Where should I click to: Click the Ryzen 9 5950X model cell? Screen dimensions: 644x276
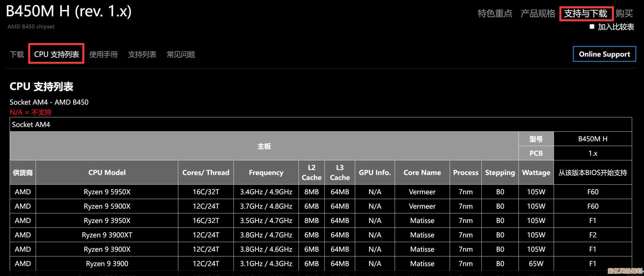[x=107, y=192]
